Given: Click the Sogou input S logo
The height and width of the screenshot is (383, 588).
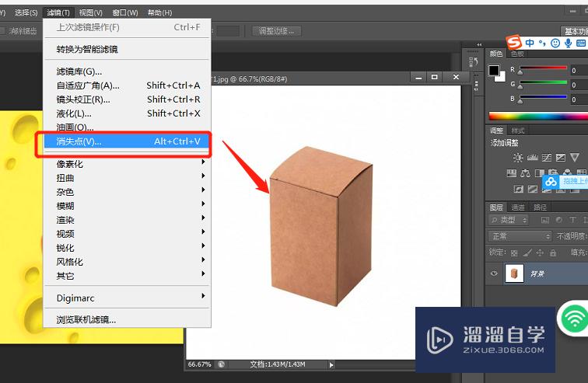Looking at the screenshot, I should pyautogui.click(x=514, y=41).
